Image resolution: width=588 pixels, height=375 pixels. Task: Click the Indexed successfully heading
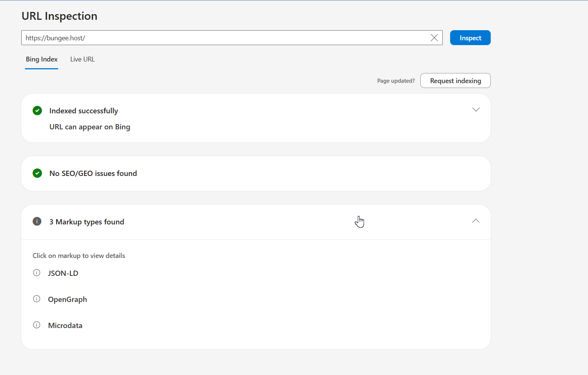(x=83, y=111)
